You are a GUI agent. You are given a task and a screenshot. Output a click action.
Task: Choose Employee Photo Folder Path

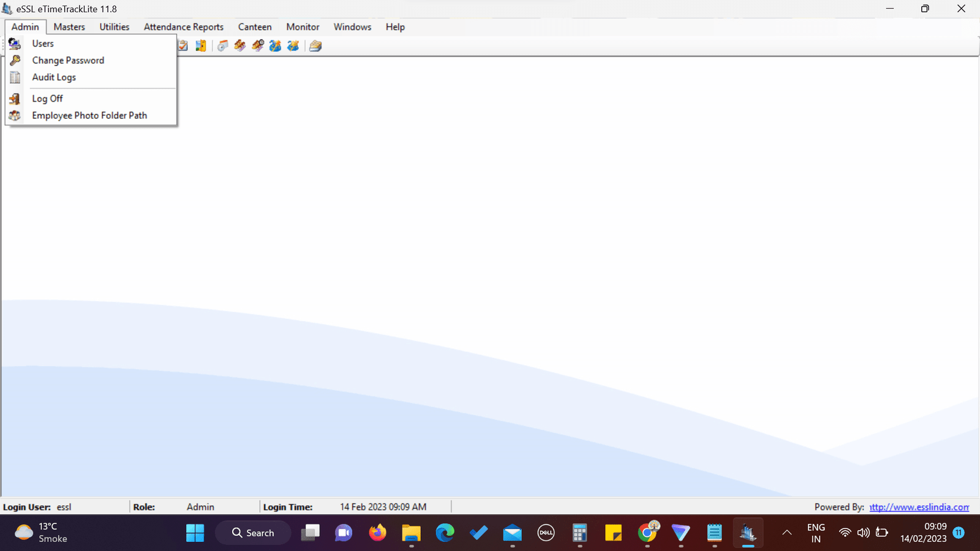tap(91, 115)
